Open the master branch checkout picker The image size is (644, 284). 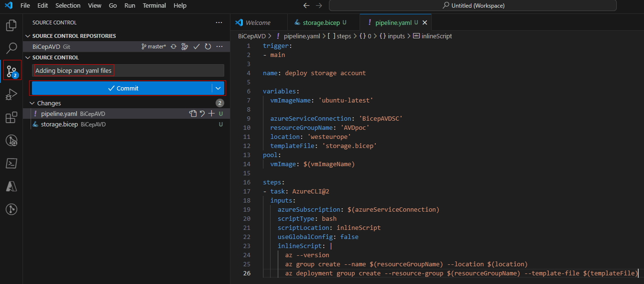153,46
